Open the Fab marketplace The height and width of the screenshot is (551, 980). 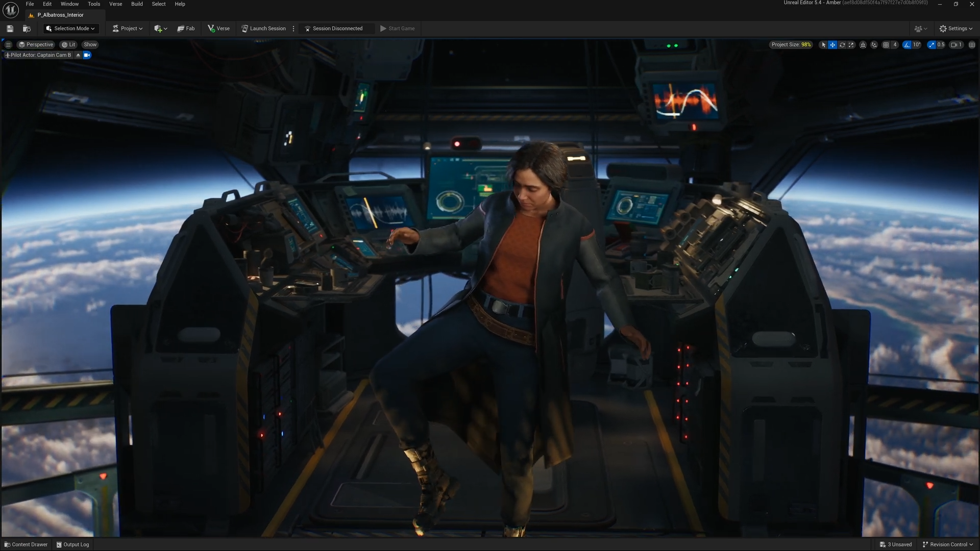click(186, 29)
